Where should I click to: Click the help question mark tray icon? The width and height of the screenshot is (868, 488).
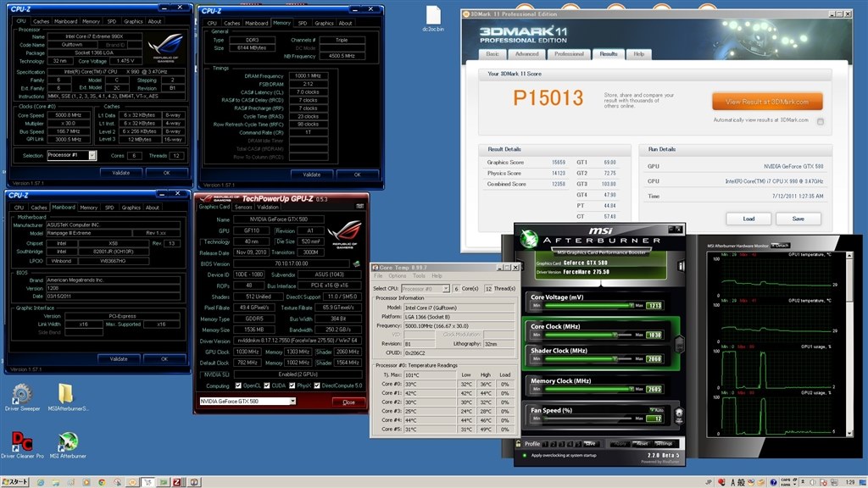click(x=773, y=482)
